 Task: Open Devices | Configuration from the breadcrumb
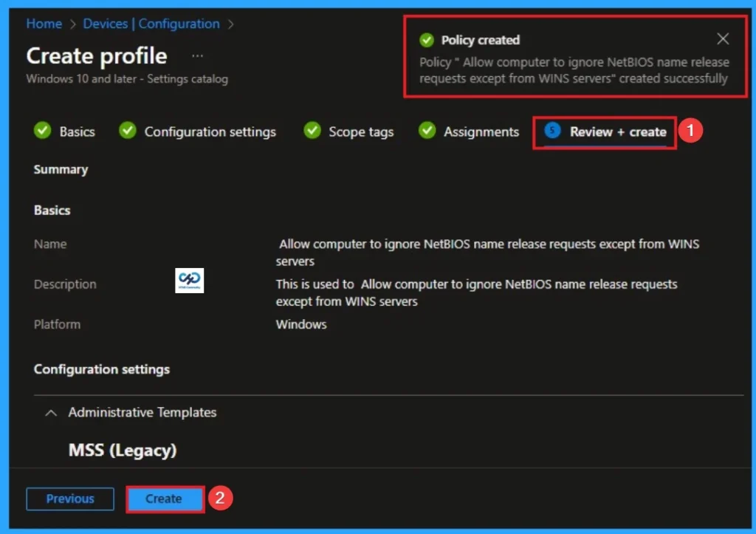coord(150,24)
